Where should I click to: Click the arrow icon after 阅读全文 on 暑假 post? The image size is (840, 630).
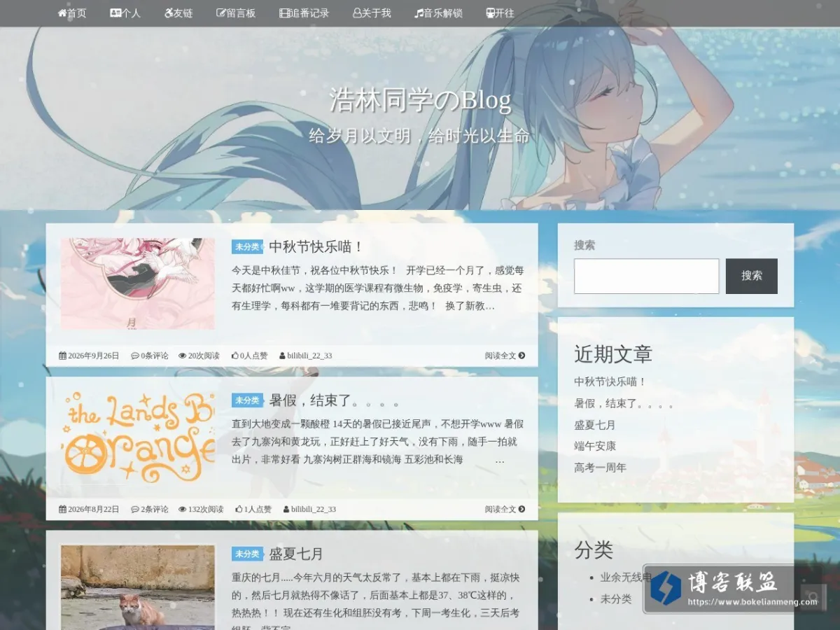coord(521,509)
